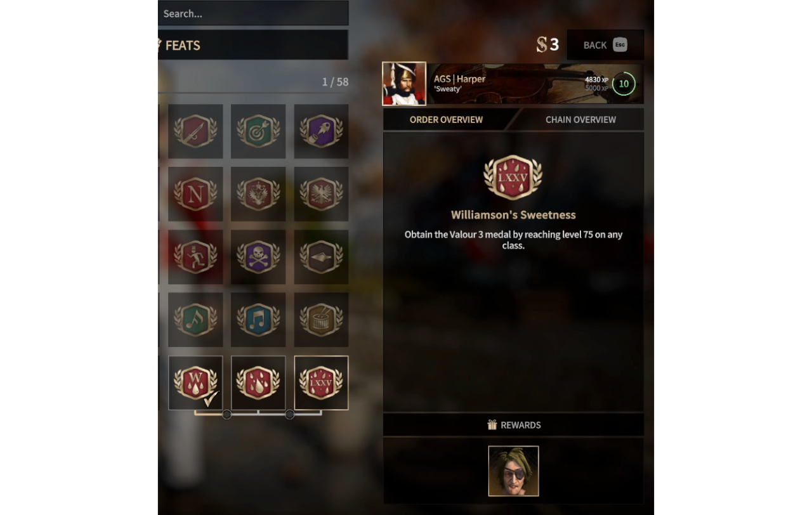812x515 pixels.
Task: Choose the completed W droplets feat badge
Action: [x=195, y=383]
